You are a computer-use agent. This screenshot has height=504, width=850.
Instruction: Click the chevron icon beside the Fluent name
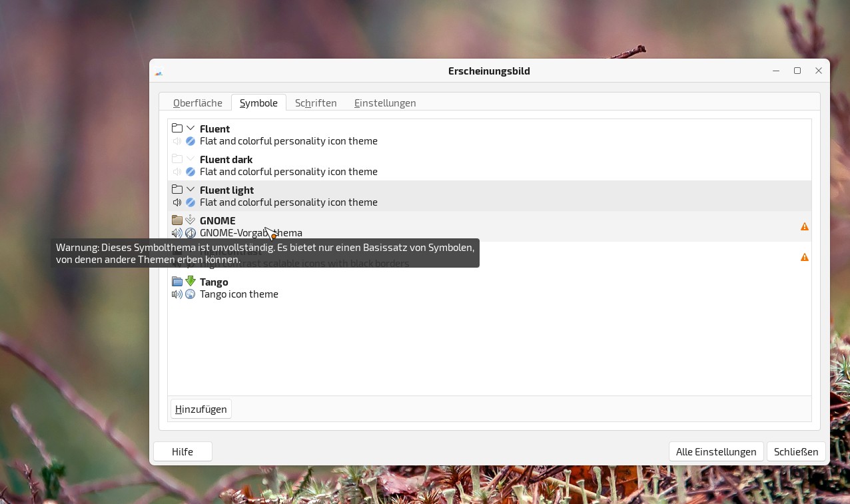tap(191, 128)
